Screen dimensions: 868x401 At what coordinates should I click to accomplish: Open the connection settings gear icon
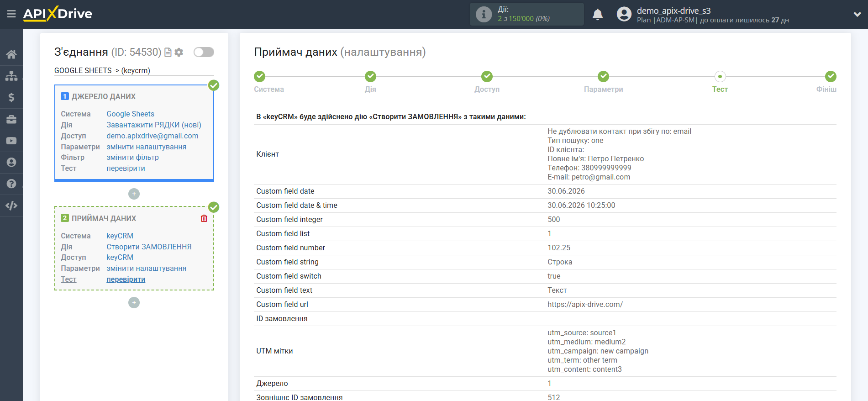(179, 53)
